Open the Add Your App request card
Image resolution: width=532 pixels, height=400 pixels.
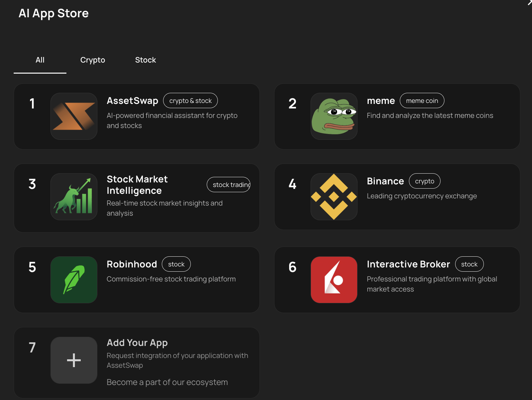coord(136,363)
